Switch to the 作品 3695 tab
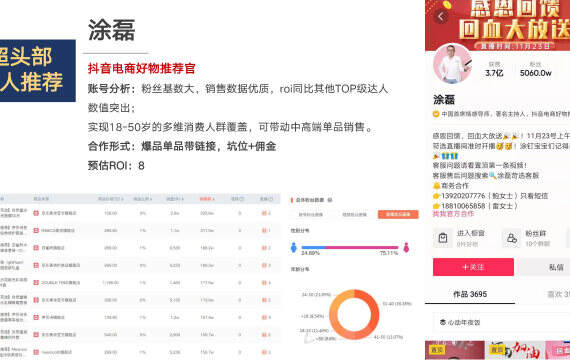This screenshot has width=570, height=360. click(470, 294)
